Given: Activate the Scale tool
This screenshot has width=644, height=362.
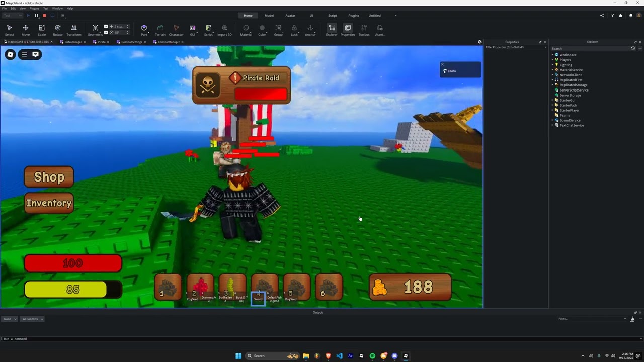Looking at the screenshot, I should [x=42, y=30].
